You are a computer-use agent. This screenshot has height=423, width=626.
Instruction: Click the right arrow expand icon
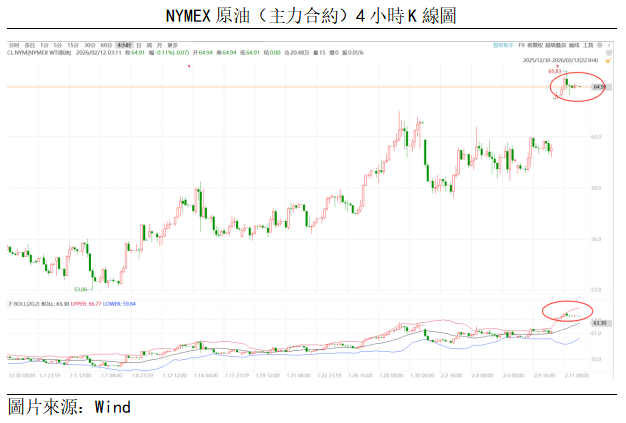pos(610,45)
